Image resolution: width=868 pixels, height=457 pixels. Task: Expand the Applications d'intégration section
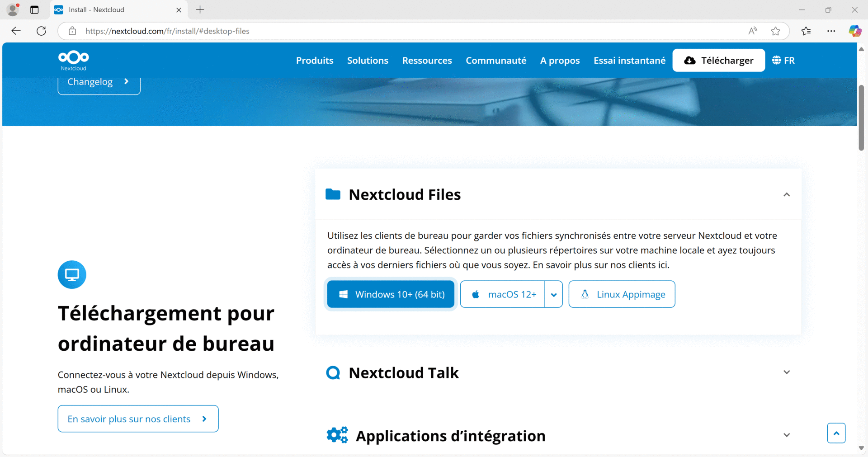787,435
